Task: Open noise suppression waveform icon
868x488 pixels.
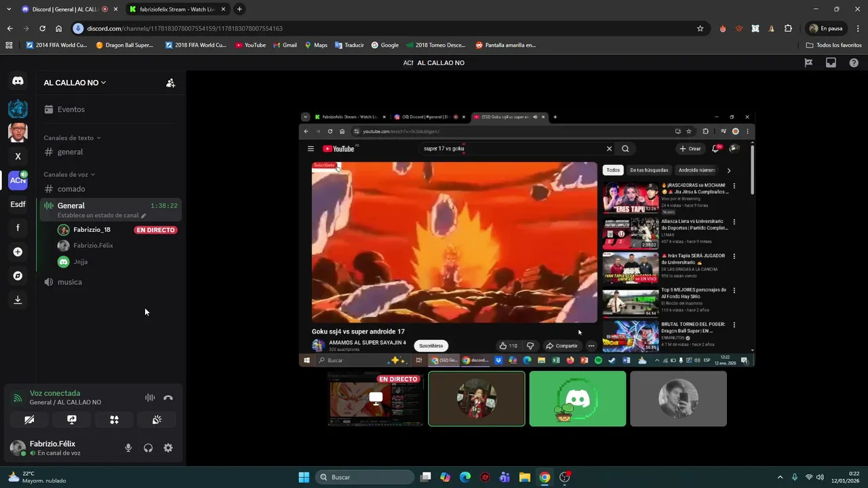Action: (x=150, y=398)
